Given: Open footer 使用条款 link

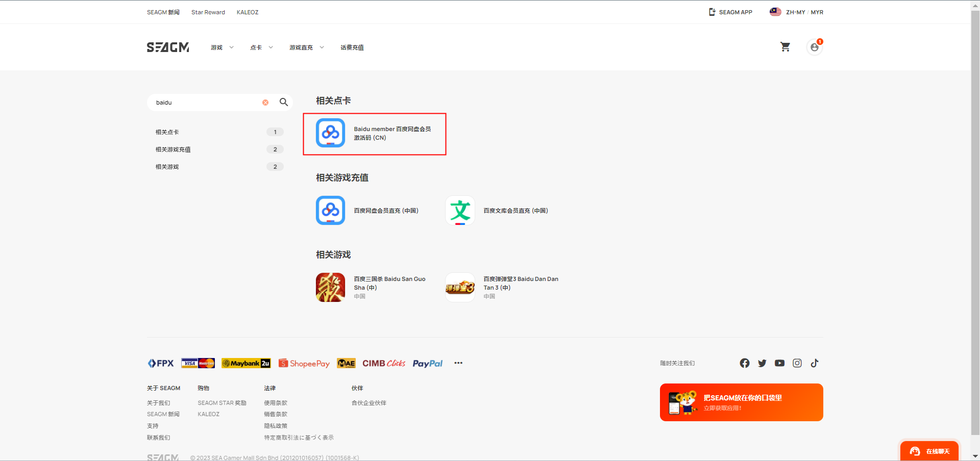Looking at the screenshot, I should pos(276,403).
